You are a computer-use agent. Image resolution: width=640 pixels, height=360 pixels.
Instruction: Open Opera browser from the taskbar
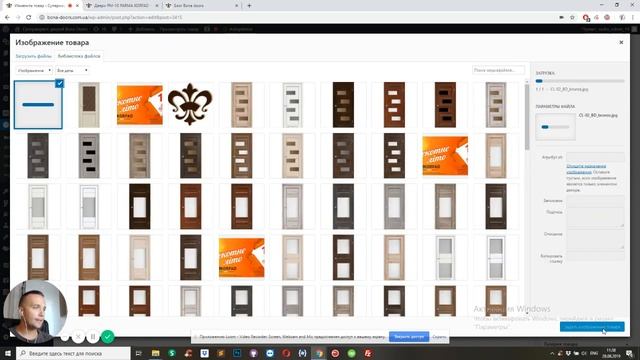pos(286,353)
